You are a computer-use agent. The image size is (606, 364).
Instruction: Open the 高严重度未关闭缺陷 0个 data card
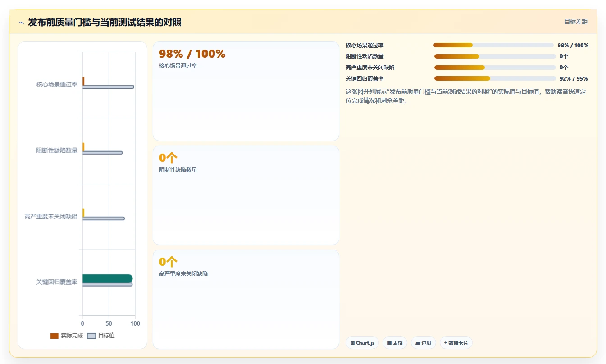(246, 299)
